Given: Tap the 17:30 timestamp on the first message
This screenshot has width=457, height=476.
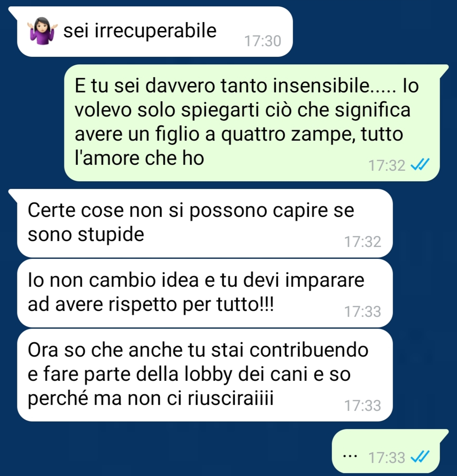Looking at the screenshot, I should pos(263,41).
